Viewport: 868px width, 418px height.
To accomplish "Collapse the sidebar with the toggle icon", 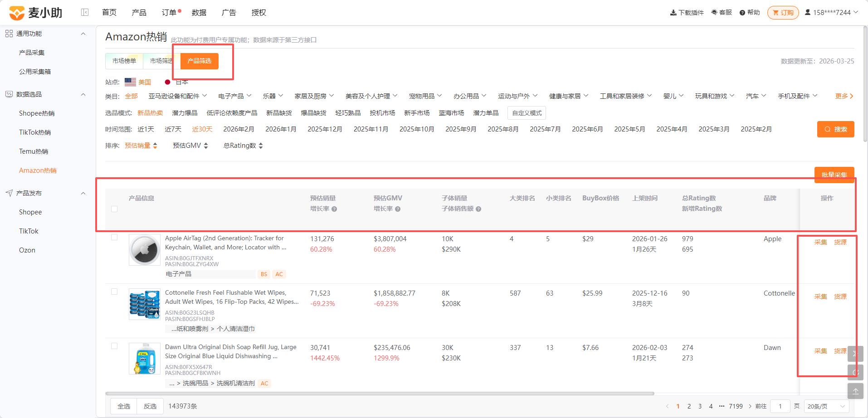I will tap(85, 12).
